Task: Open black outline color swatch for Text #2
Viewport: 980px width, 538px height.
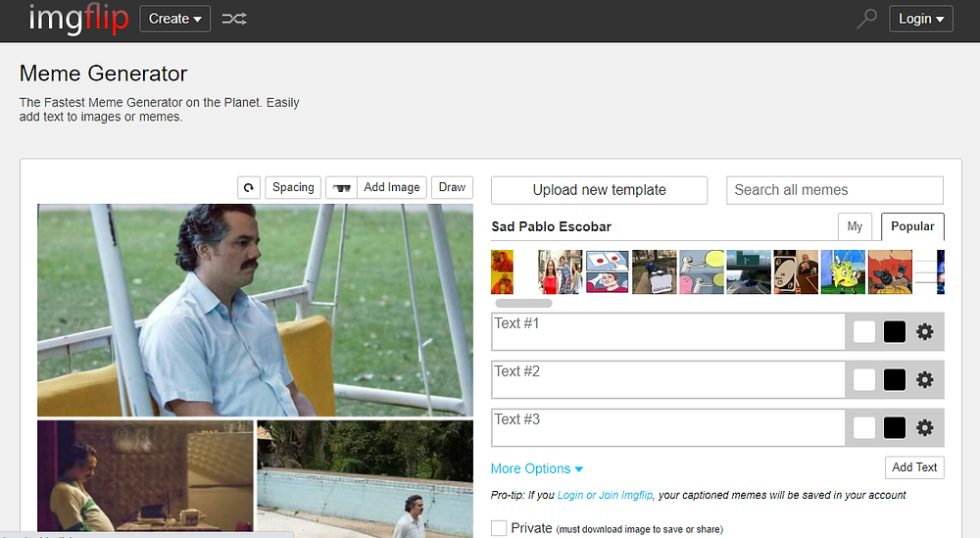Action: pyautogui.click(x=895, y=380)
